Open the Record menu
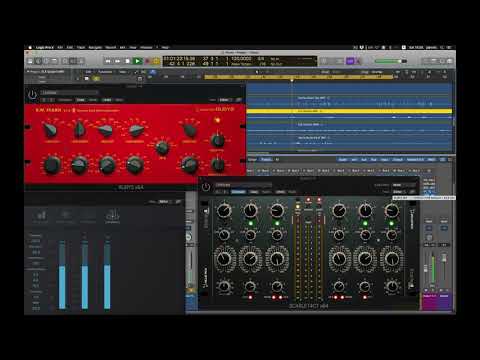Image resolution: width=480 pixels, height=360 pixels. coord(111,47)
